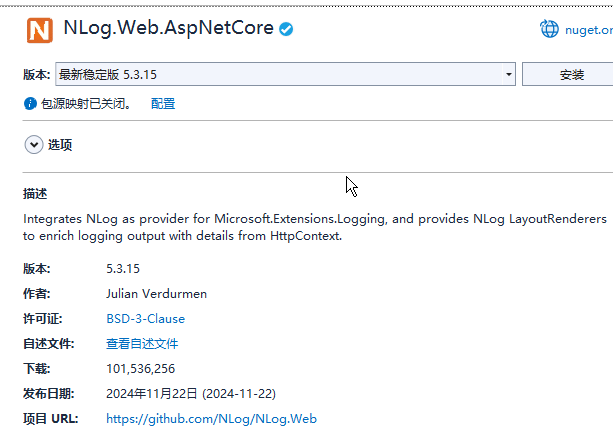The width and height of the screenshot is (613, 428).
Task: Click the globe icon beside nuget.org
Action: 550,29
